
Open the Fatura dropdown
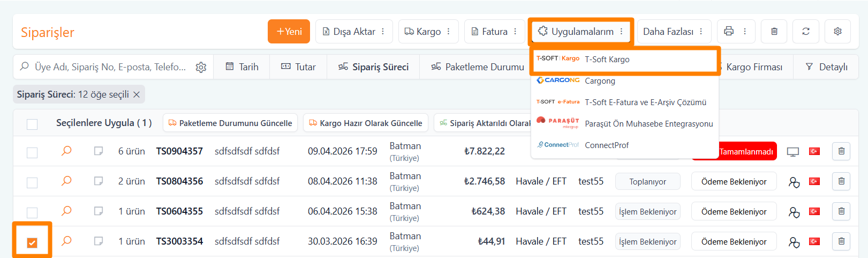[x=494, y=32]
